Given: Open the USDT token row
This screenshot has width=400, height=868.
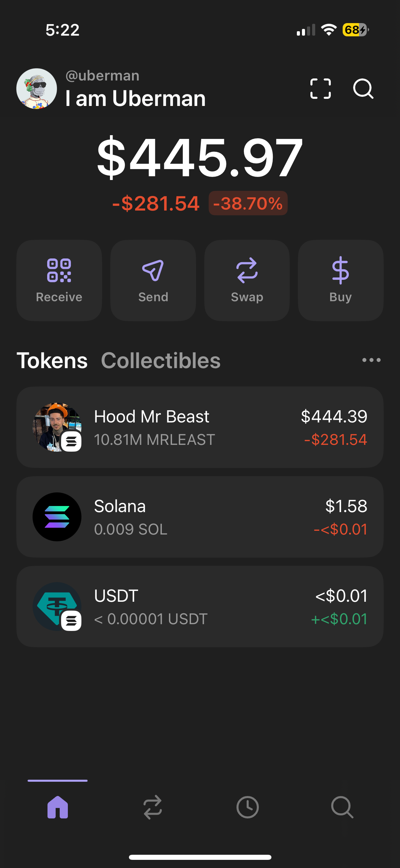Looking at the screenshot, I should pyautogui.click(x=200, y=607).
